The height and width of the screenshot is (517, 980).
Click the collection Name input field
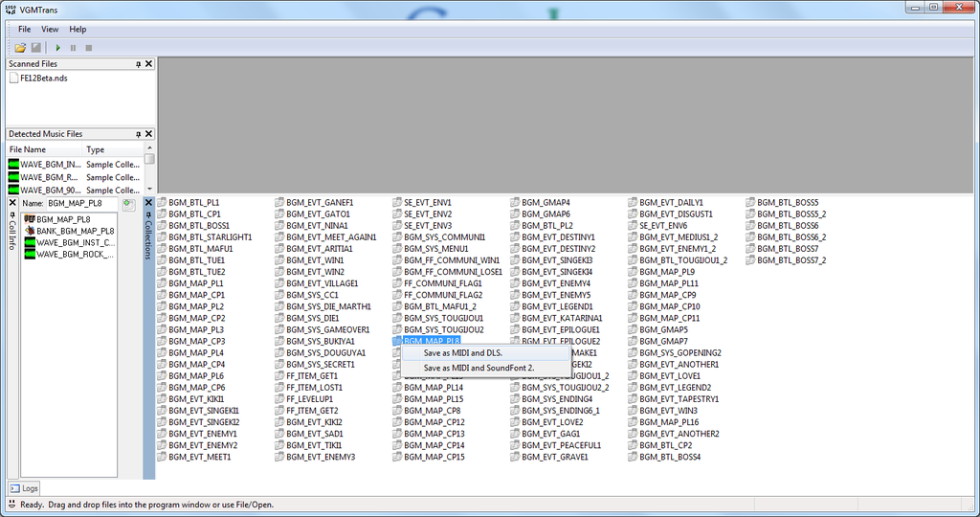pyautogui.click(x=82, y=203)
